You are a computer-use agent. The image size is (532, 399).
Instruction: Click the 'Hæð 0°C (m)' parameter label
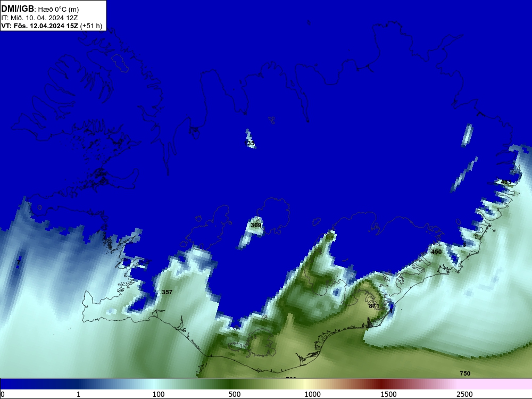(x=59, y=10)
